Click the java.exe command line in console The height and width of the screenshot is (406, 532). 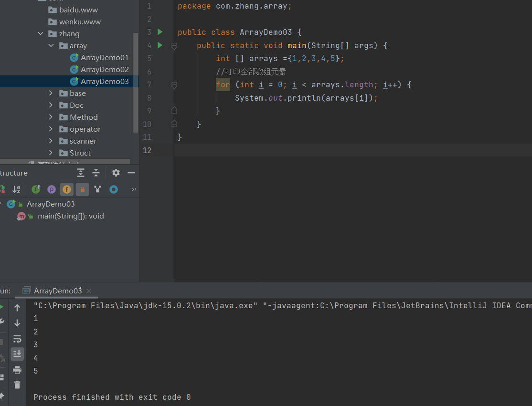click(282, 306)
